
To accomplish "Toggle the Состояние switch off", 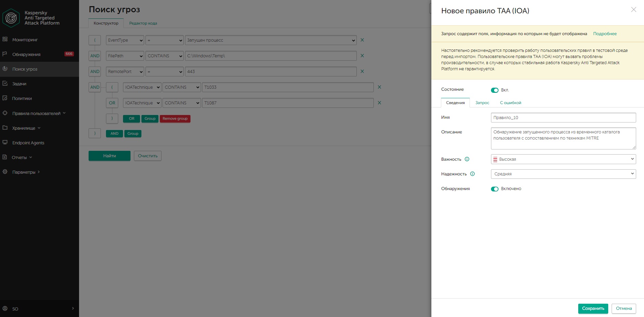I will [x=494, y=90].
